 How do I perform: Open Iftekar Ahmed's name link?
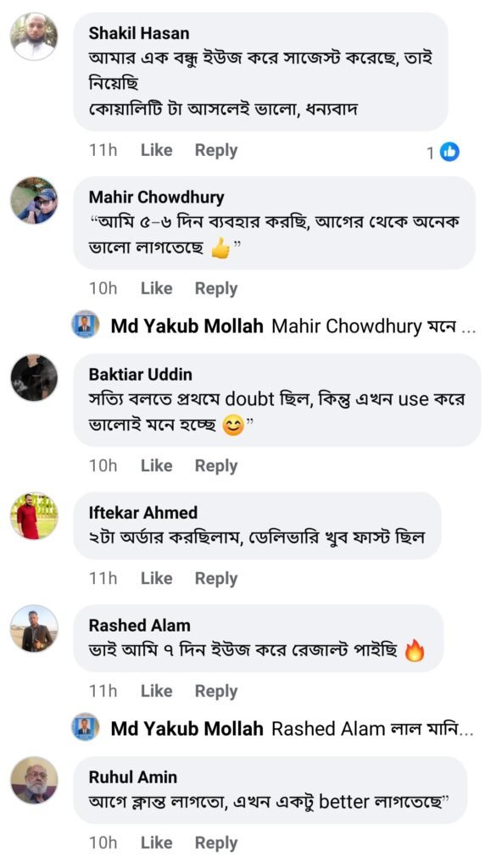[142, 513]
